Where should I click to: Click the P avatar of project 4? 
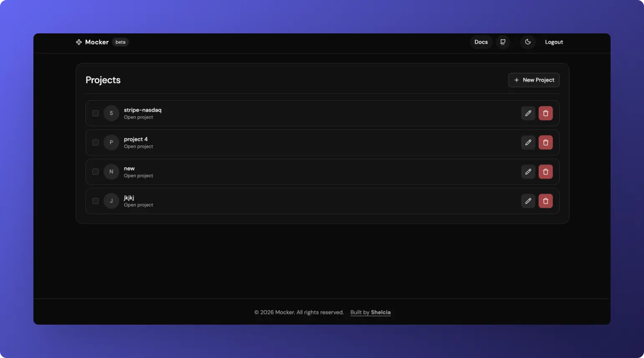click(111, 143)
